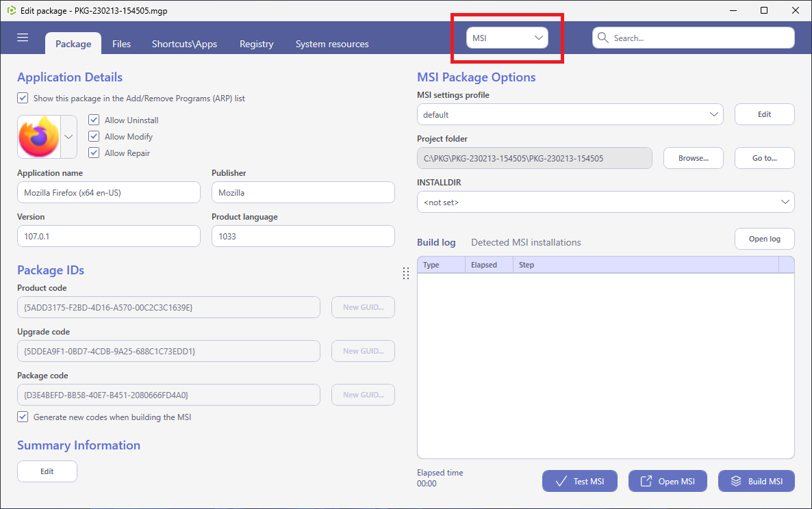Uncheck Allow Uninstall
Screen dimensions: 812x509
94,120
